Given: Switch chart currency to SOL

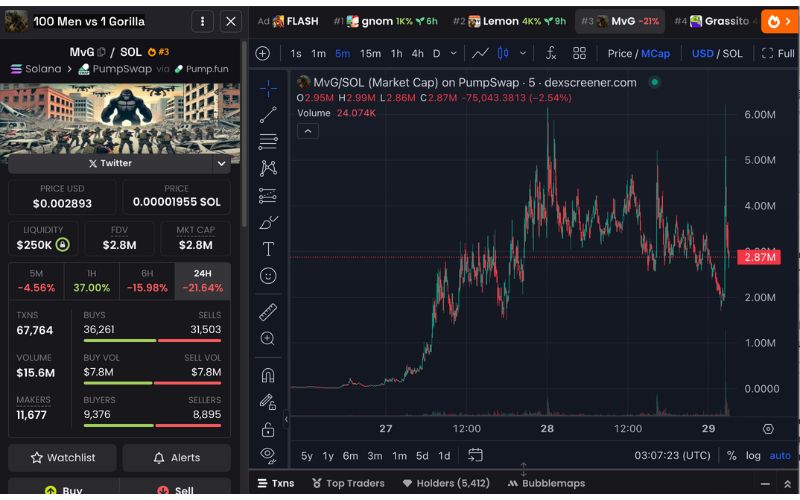Looking at the screenshot, I should pyautogui.click(x=733, y=53).
